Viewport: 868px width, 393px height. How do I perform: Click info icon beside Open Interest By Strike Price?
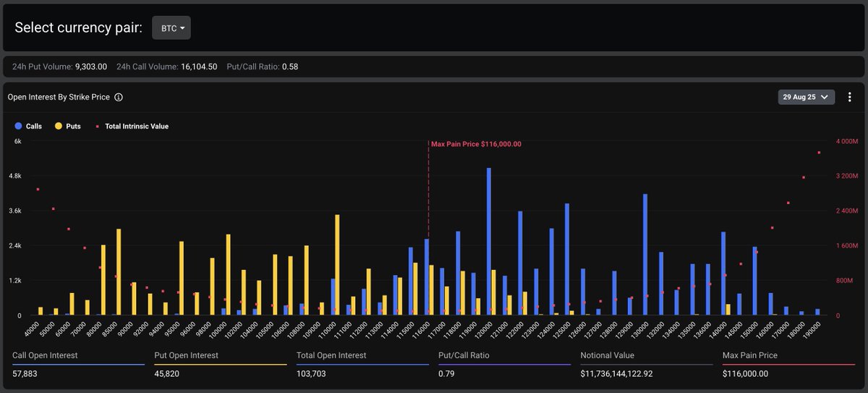pos(119,97)
